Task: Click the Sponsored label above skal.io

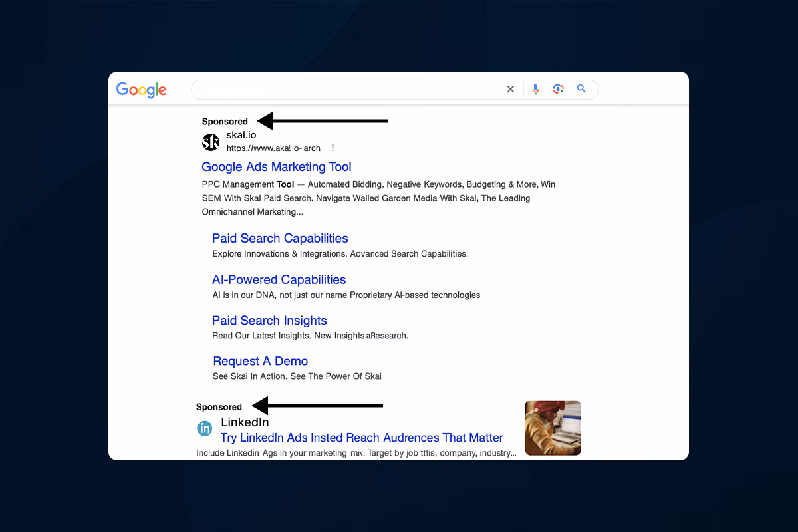Action: [x=225, y=122]
